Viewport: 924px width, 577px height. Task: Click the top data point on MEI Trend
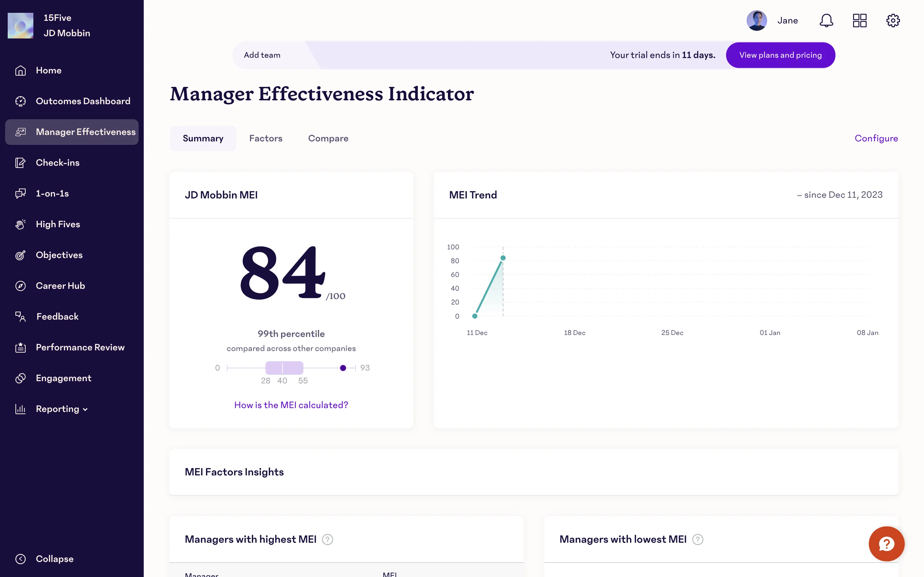click(503, 258)
